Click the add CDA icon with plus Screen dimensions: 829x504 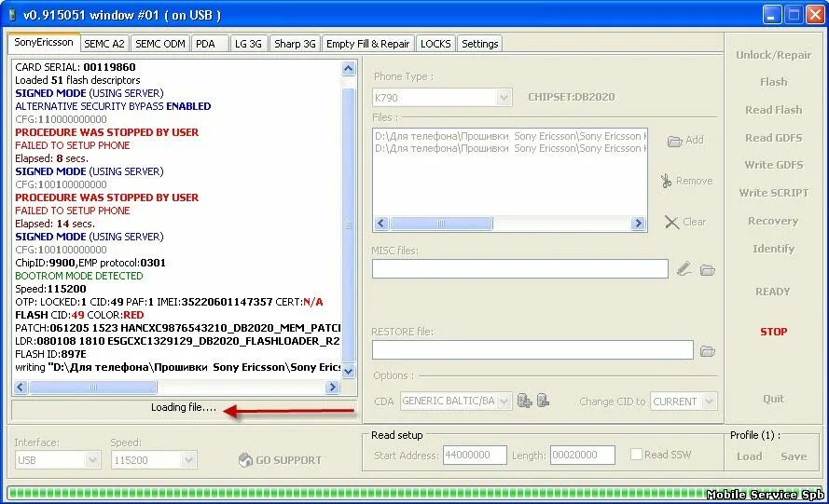point(524,401)
